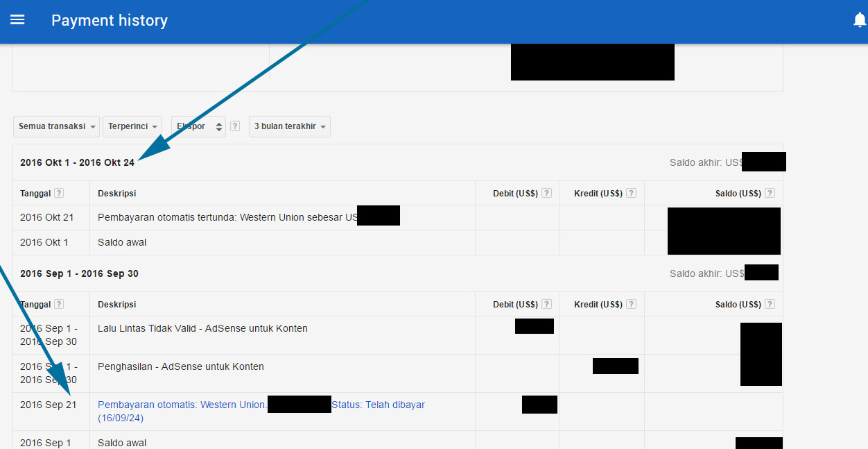Open September's Debit column help icon
The height and width of the screenshot is (449, 868).
pyautogui.click(x=546, y=304)
